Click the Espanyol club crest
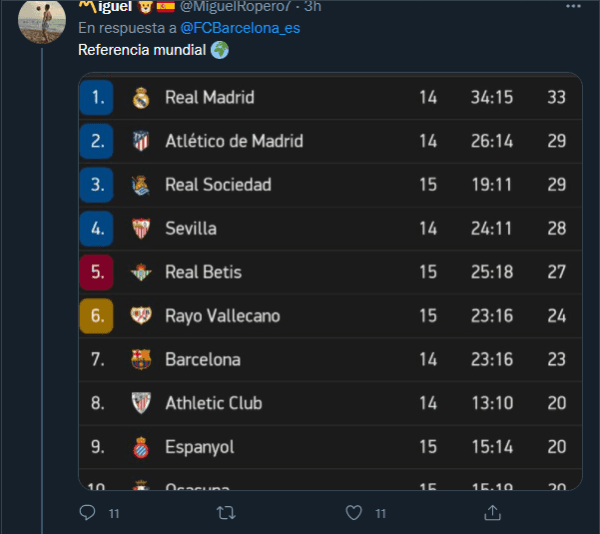 [x=141, y=447]
